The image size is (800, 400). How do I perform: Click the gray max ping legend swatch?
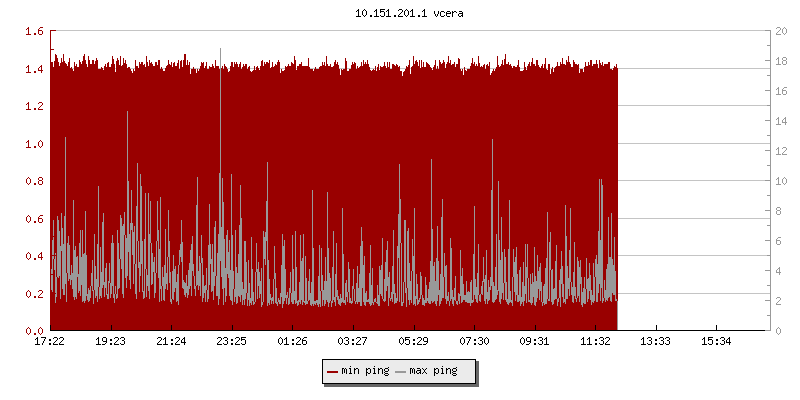point(401,371)
